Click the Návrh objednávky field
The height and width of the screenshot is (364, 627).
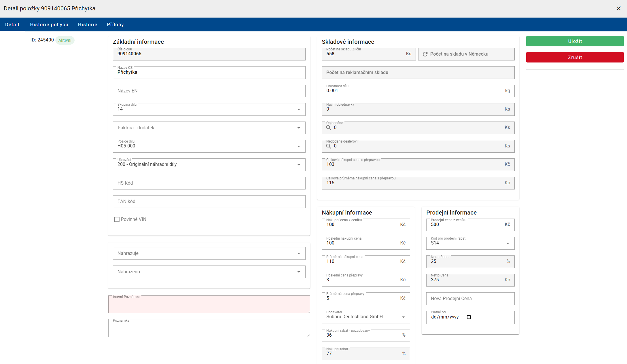pyautogui.click(x=418, y=109)
